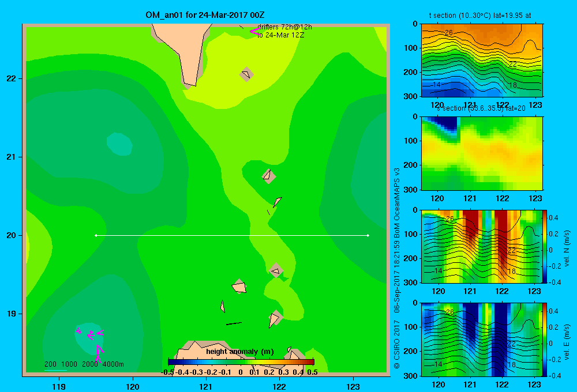Click the "t section (10..30°C)" panel title

480,16
